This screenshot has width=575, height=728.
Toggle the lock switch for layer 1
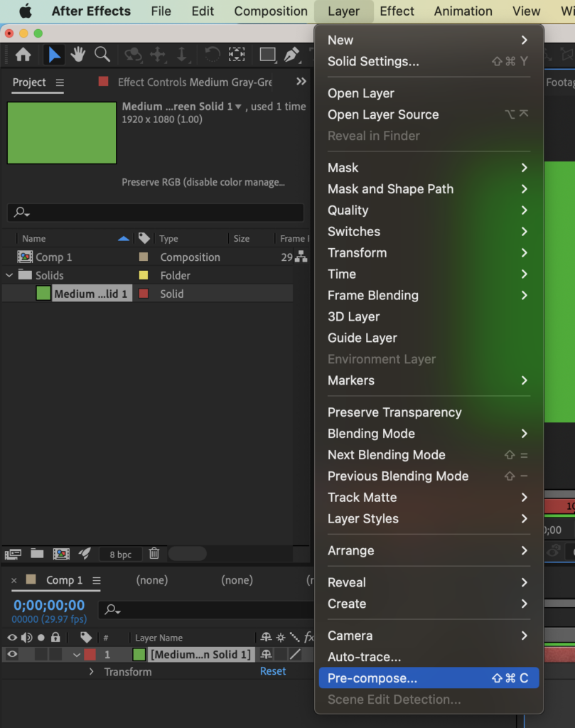coord(55,654)
